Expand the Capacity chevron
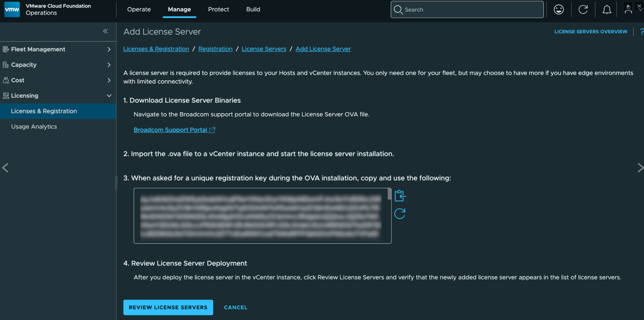Screen dimensions: 644x320 [x=109, y=65]
